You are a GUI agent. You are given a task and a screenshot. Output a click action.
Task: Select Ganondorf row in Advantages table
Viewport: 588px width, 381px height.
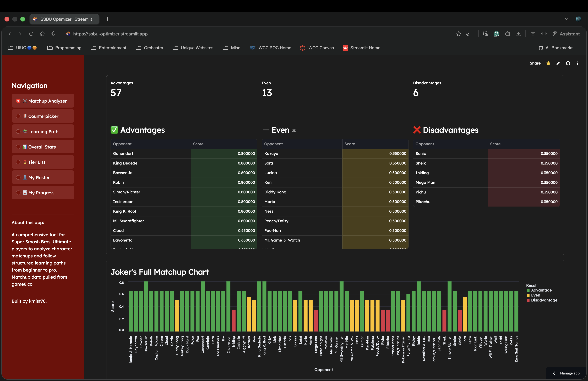tap(184, 154)
